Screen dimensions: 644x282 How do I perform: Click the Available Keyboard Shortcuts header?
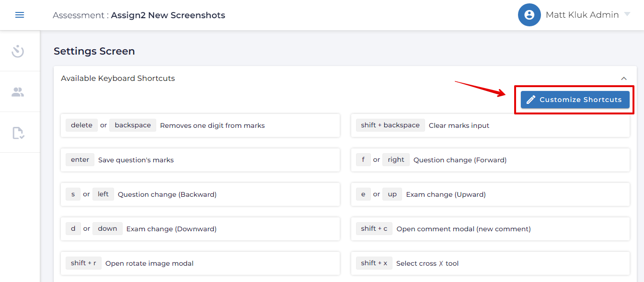point(118,79)
